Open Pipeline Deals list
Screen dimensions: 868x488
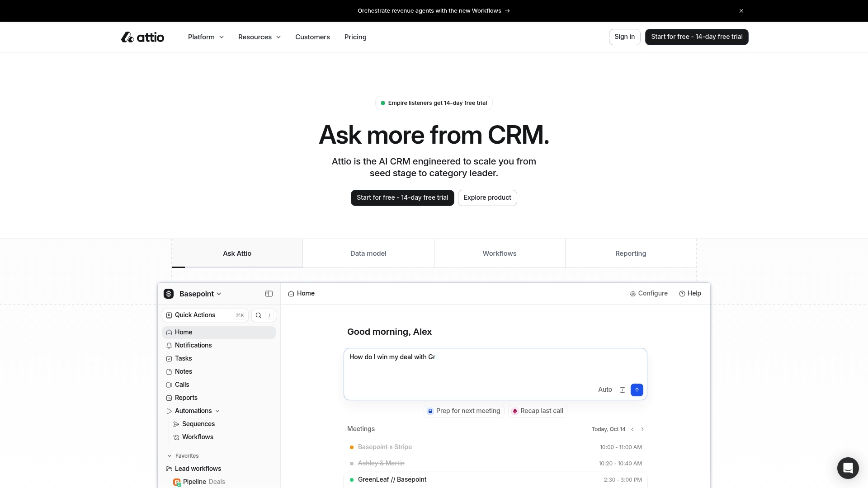tap(199, 482)
